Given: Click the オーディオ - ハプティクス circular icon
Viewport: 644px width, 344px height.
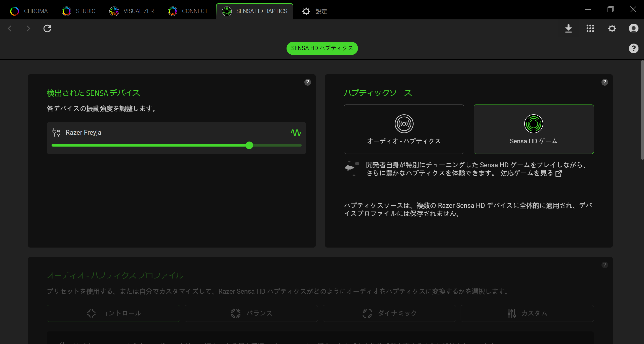Looking at the screenshot, I should (x=404, y=124).
